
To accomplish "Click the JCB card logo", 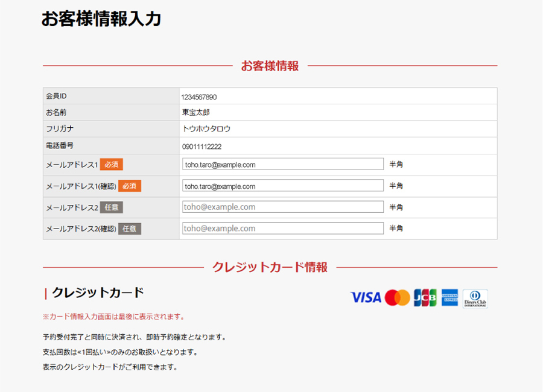I will click(425, 297).
